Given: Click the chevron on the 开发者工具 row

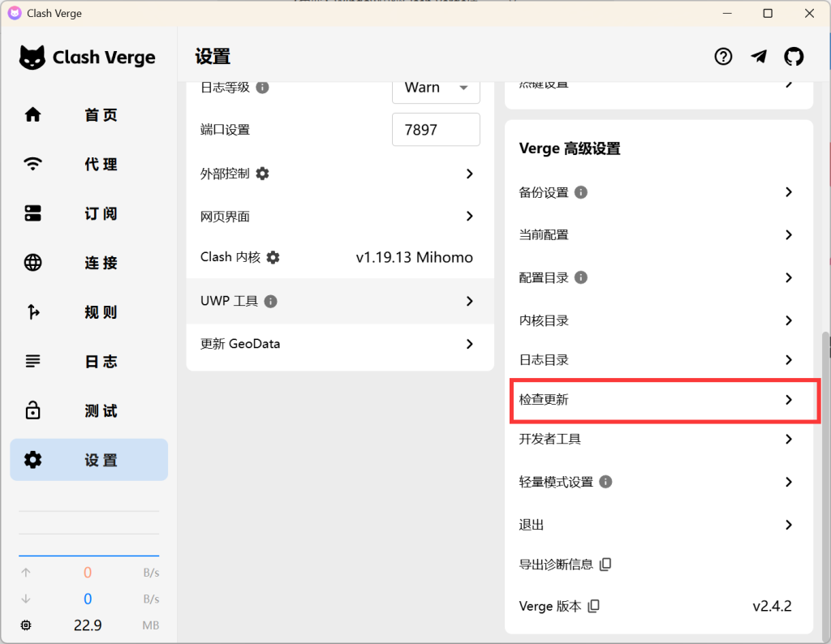Looking at the screenshot, I should tap(789, 439).
